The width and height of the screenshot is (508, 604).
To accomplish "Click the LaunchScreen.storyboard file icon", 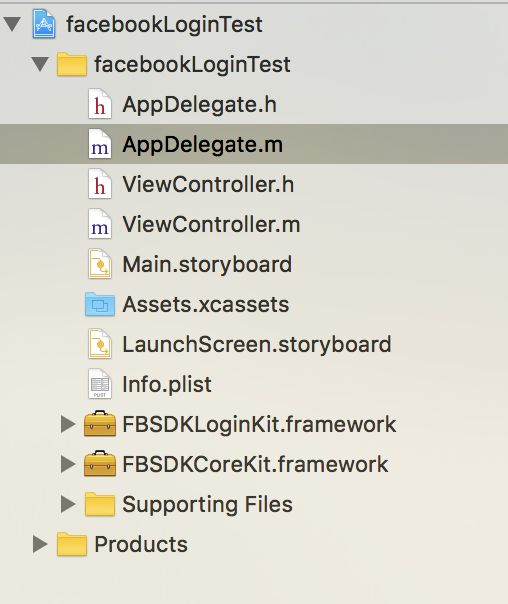I will coord(100,344).
